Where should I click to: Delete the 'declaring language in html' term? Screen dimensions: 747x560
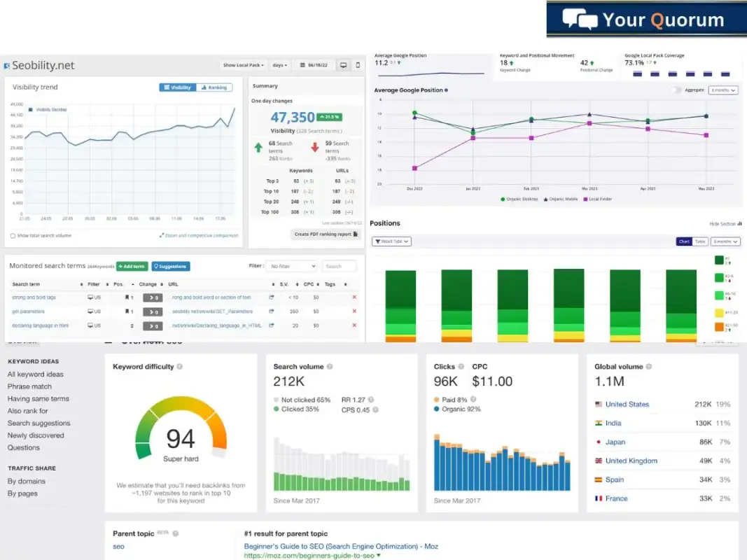click(x=354, y=325)
